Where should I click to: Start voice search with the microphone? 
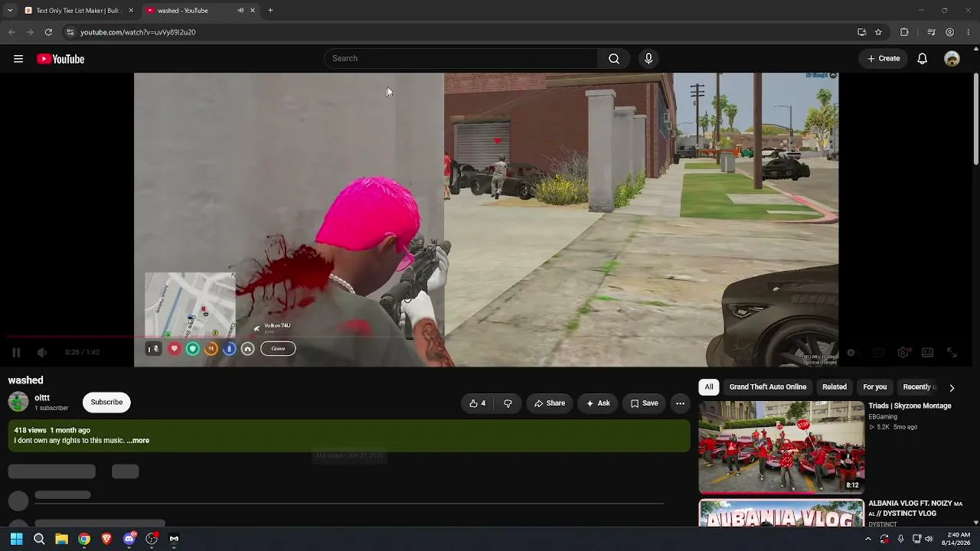pos(648,59)
